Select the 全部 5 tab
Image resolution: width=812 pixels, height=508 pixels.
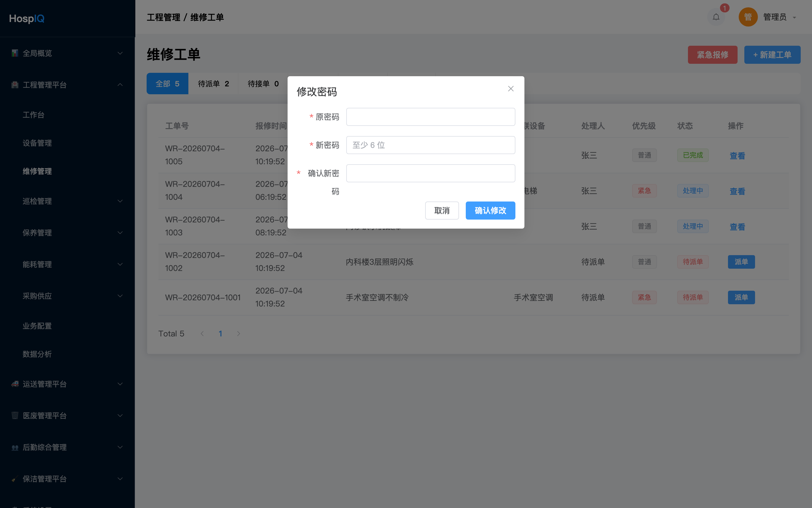(x=167, y=84)
